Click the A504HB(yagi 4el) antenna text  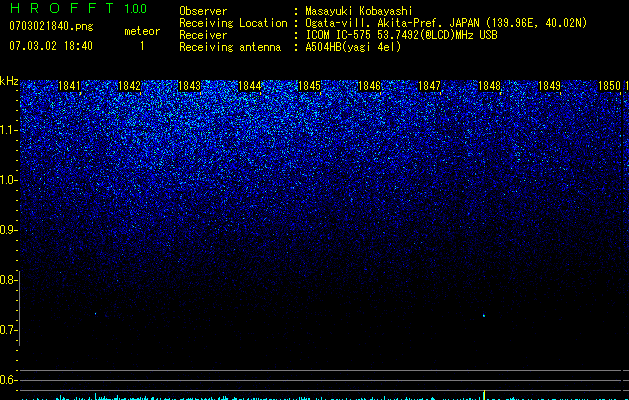pos(353,47)
